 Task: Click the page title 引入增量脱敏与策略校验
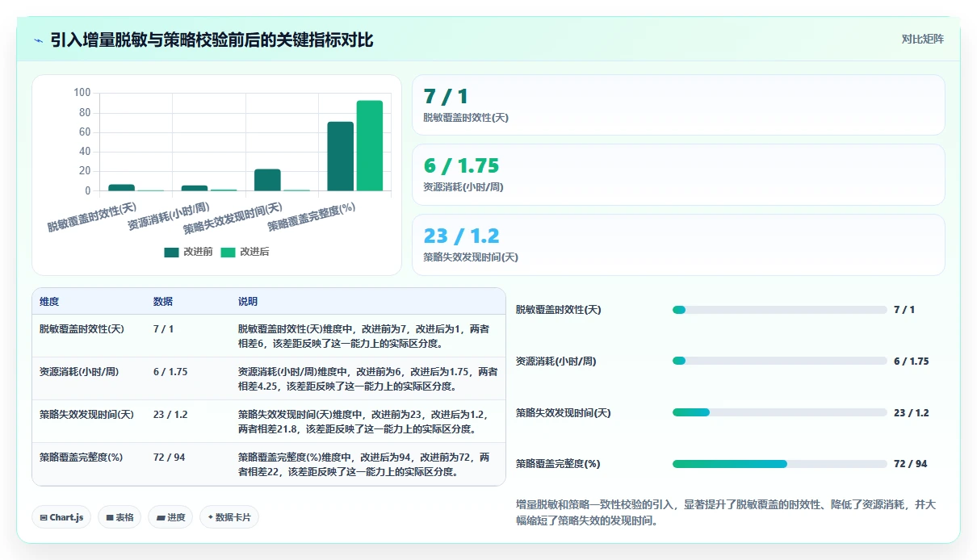(x=212, y=40)
